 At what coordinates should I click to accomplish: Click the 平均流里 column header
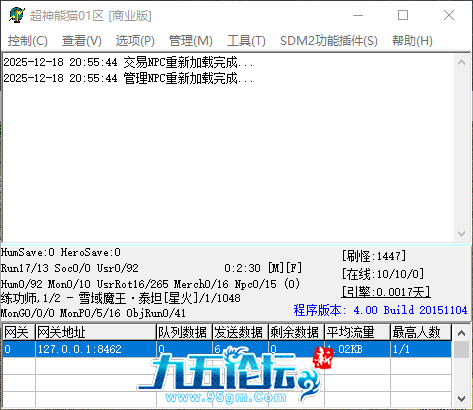[x=358, y=332]
